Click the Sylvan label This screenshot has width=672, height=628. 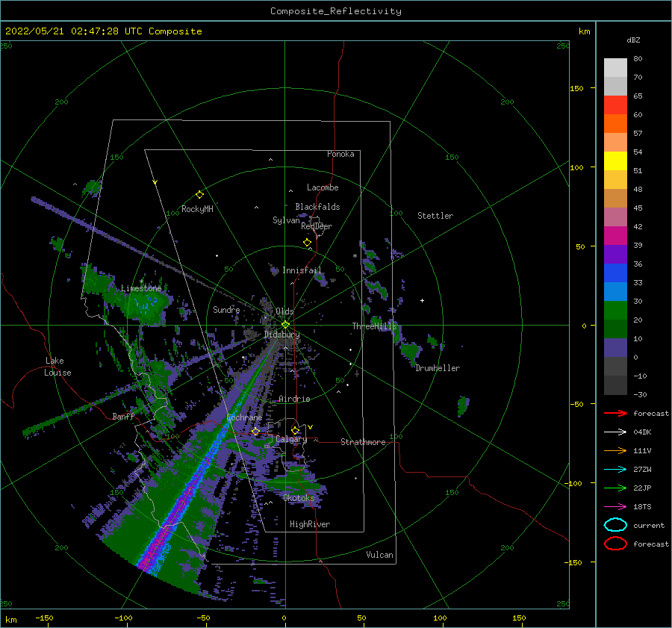point(286,220)
